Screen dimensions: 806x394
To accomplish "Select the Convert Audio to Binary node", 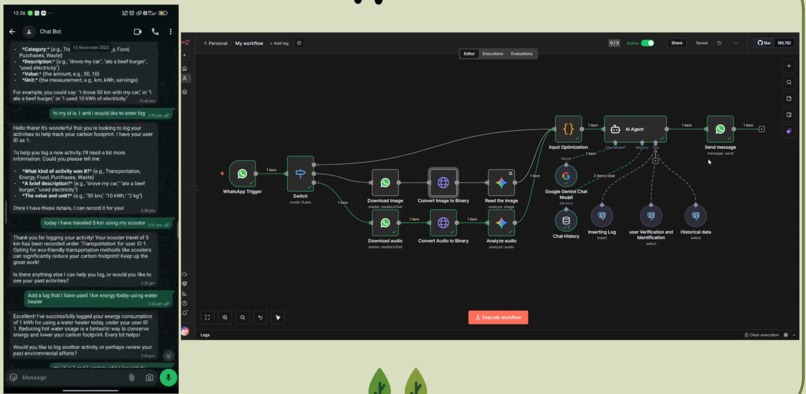I will tap(443, 223).
